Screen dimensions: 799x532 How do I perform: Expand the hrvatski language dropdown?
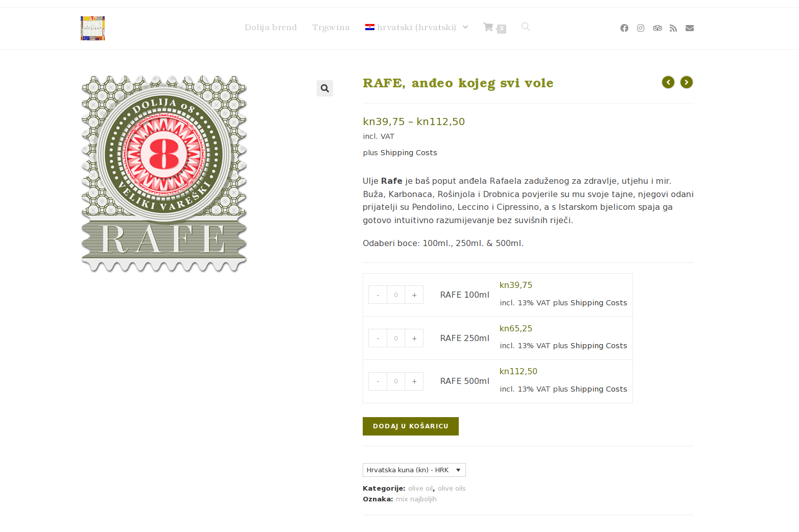click(x=417, y=28)
